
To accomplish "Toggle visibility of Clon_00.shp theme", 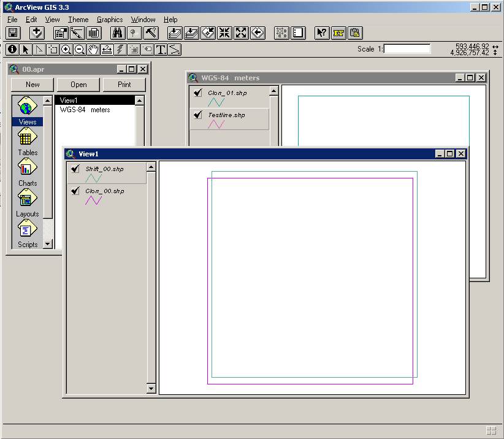I will (75, 191).
